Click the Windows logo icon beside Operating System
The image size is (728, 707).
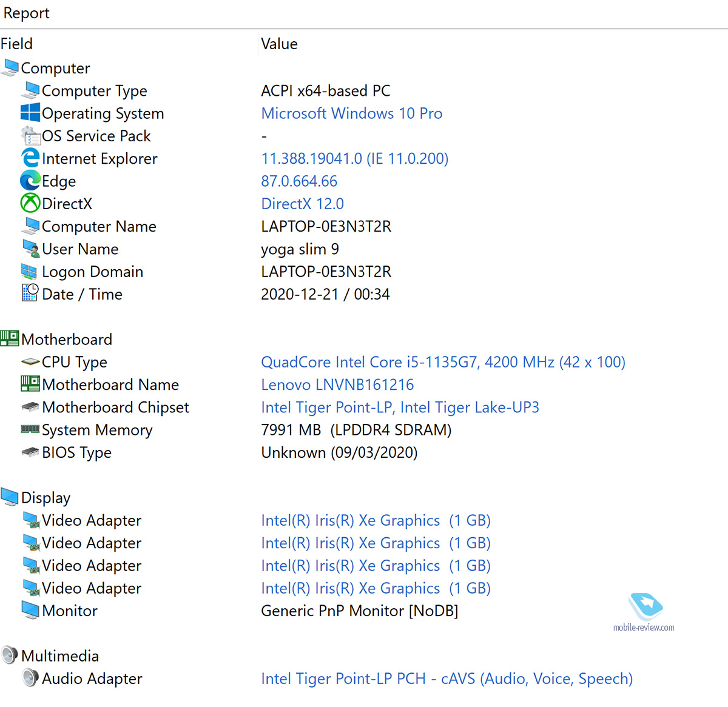coord(30,113)
